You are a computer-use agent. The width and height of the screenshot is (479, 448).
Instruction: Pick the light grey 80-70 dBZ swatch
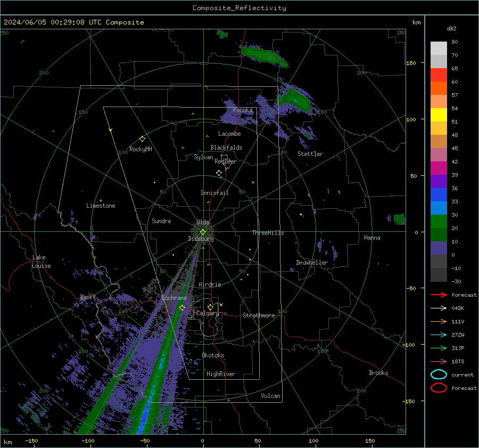(x=439, y=48)
